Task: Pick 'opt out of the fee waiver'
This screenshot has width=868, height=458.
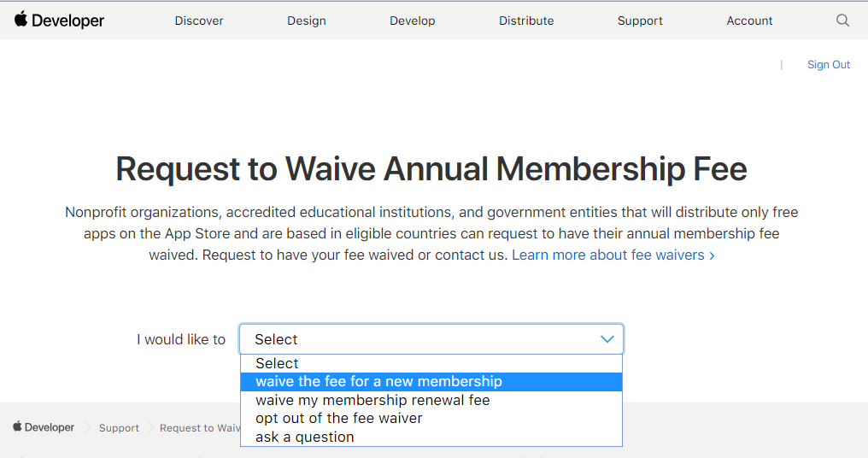Action: click(x=431, y=418)
